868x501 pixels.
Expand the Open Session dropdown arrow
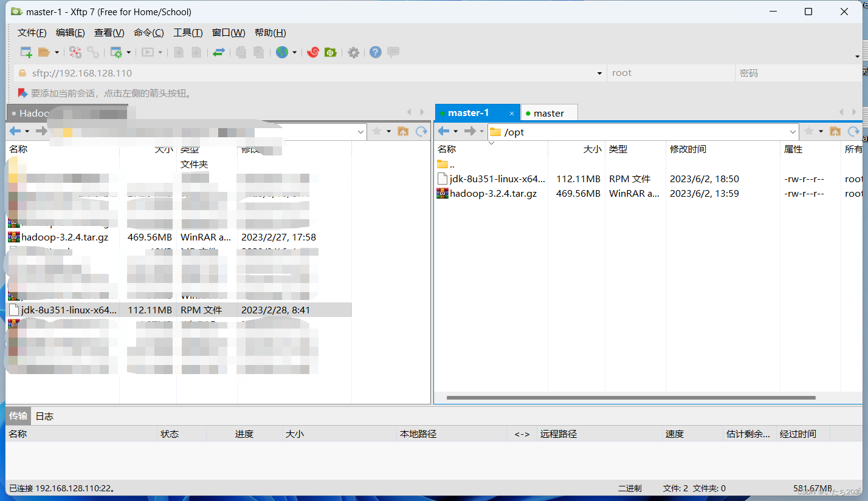click(57, 52)
